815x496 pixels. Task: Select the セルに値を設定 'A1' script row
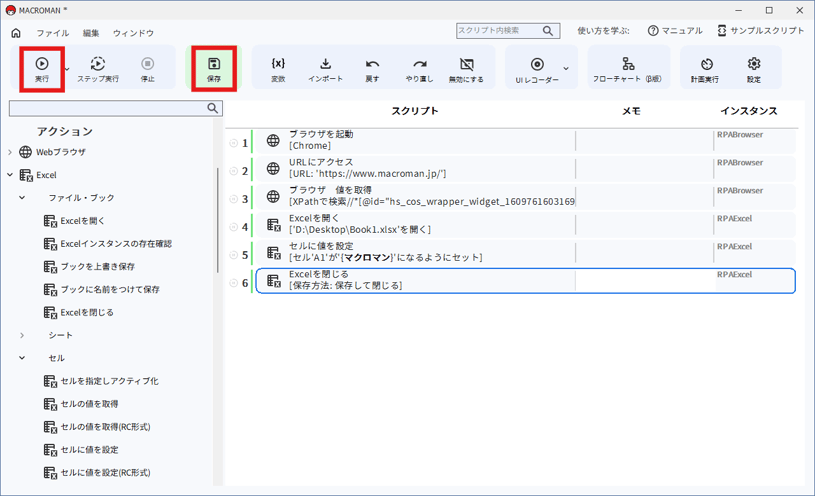525,253
